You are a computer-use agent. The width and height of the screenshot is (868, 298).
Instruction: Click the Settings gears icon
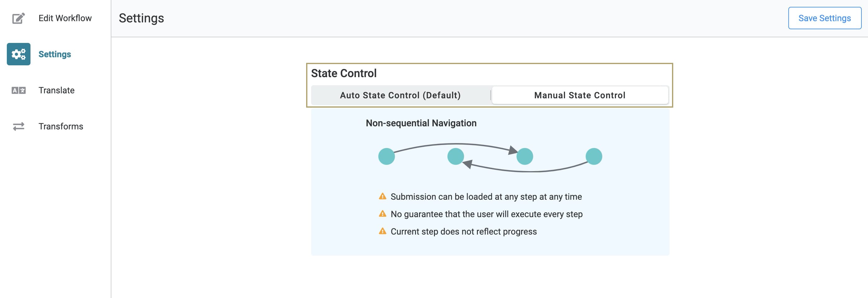click(19, 54)
